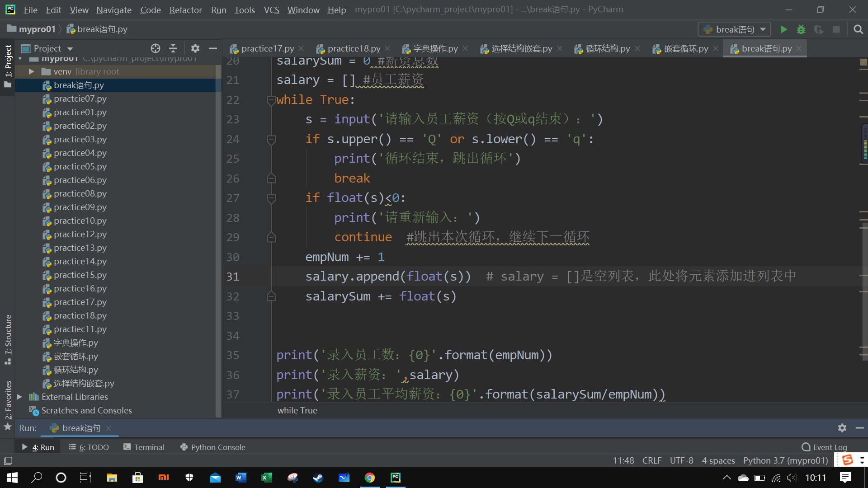Hide the Run tool window

(860, 427)
